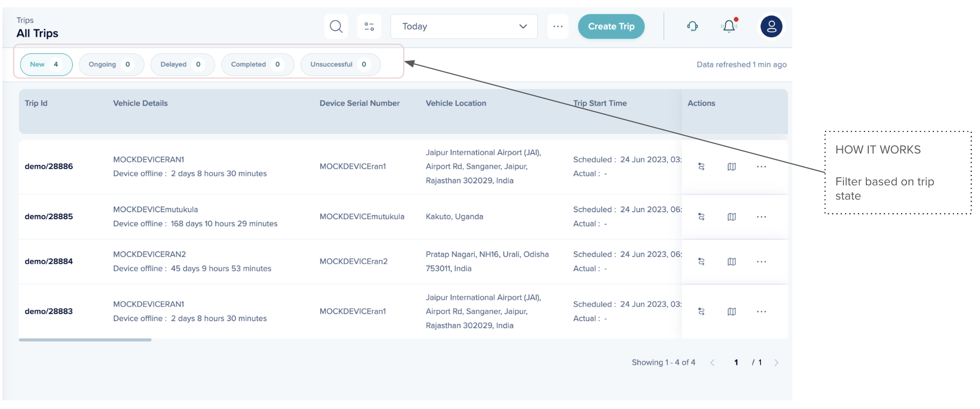Screen dimensions: 980x409
Task: Open the notifications bell
Action: pyautogui.click(x=729, y=26)
